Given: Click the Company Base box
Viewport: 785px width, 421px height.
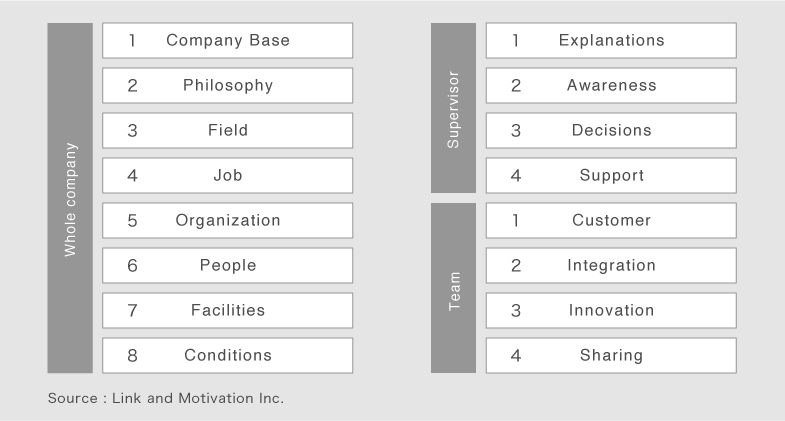Looking at the screenshot, I should (x=227, y=41).
